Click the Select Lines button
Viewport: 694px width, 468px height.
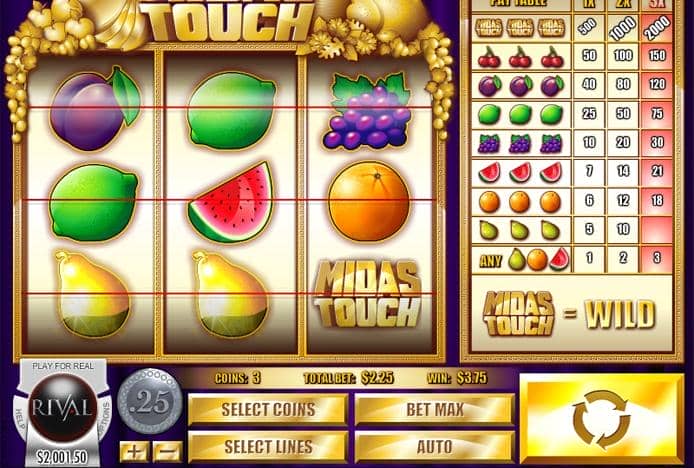[268, 447]
